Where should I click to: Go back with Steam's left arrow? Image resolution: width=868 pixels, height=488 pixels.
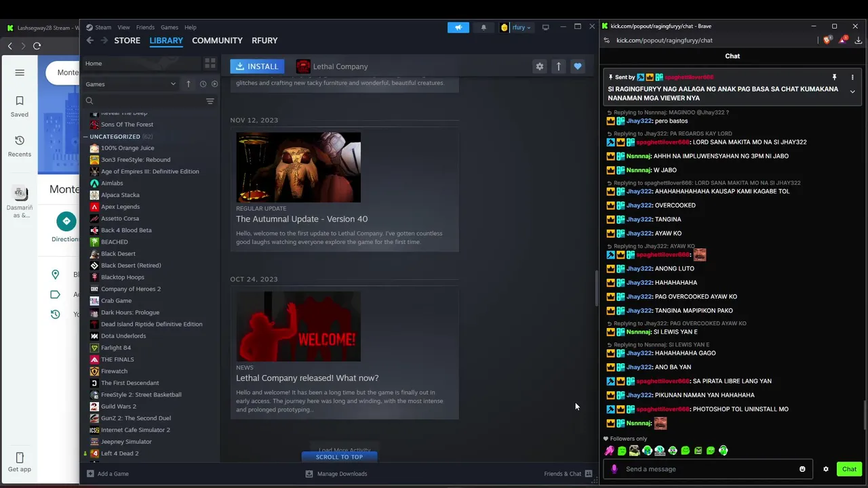click(90, 41)
